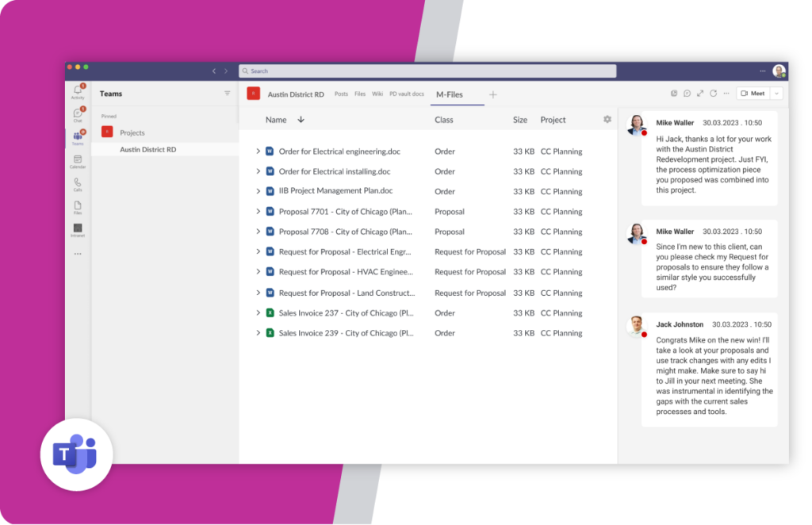Click Mike Waller's avatar on the "Hi Jack" message
The image size is (812, 525).
point(637,125)
